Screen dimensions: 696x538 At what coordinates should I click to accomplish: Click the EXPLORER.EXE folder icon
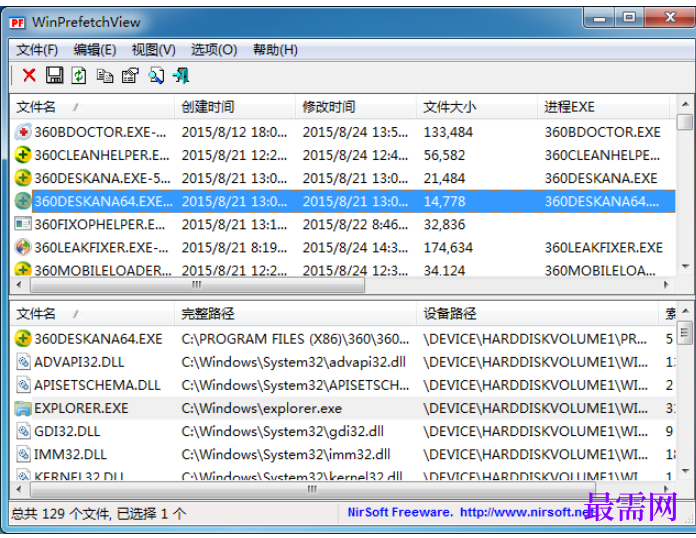23,408
